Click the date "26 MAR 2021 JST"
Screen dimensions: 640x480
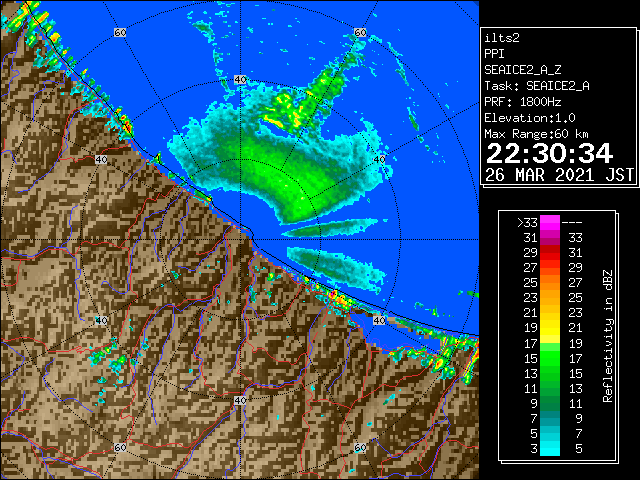point(559,175)
